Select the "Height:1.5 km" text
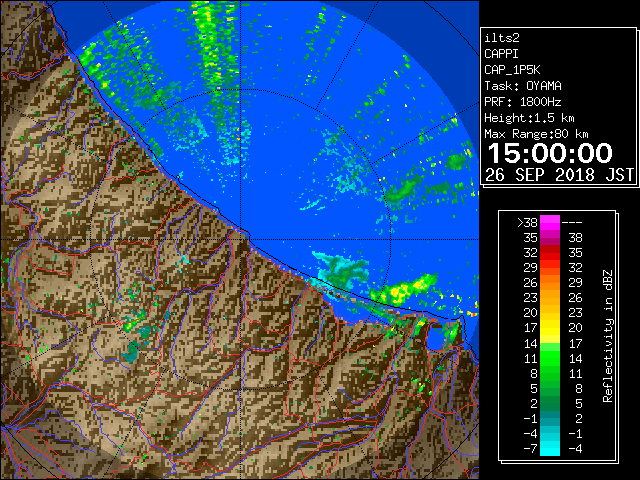The height and width of the screenshot is (480, 640). click(529, 118)
